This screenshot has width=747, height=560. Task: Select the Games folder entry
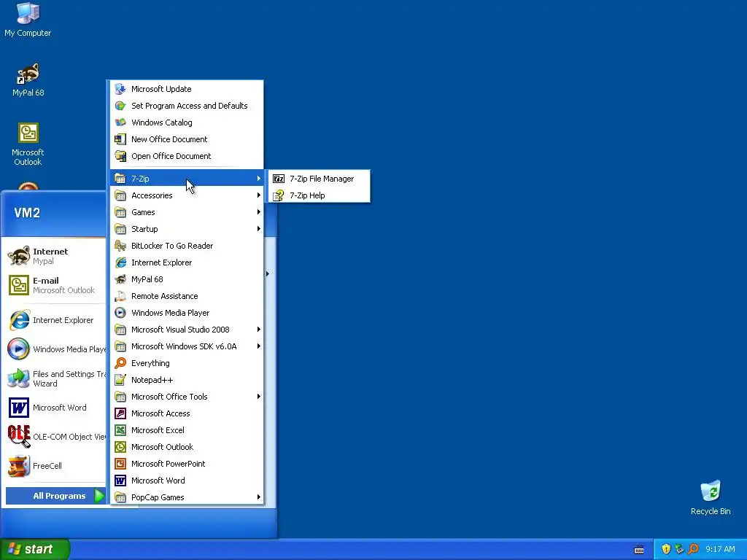point(187,212)
